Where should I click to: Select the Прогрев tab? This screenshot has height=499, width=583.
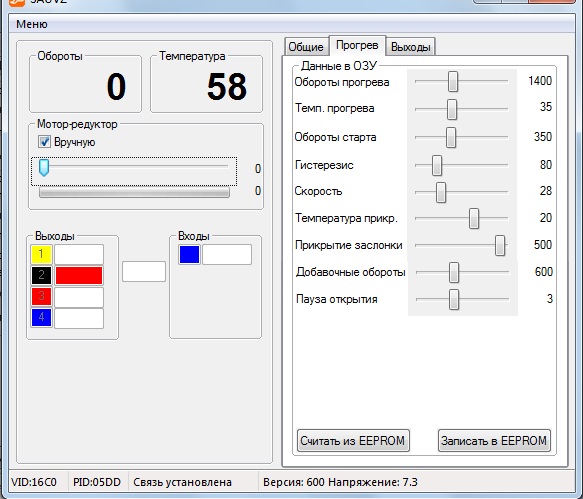click(x=357, y=45)
